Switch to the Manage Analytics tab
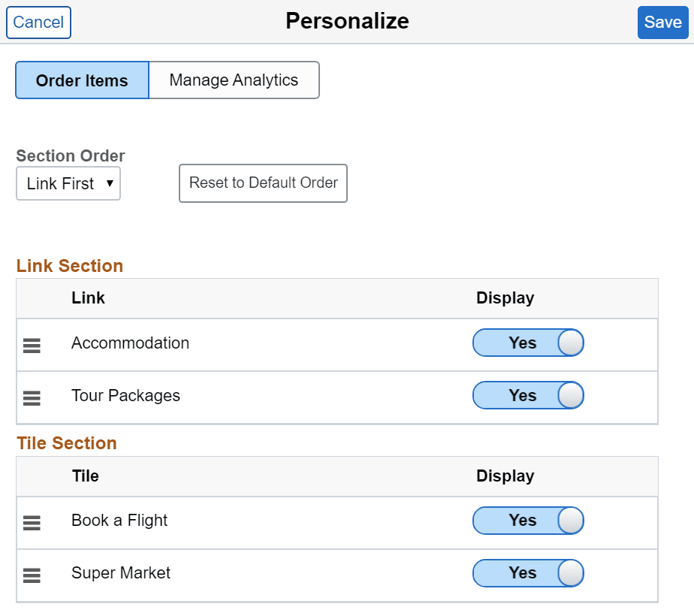The image size is (694, 616). point(234,80)
